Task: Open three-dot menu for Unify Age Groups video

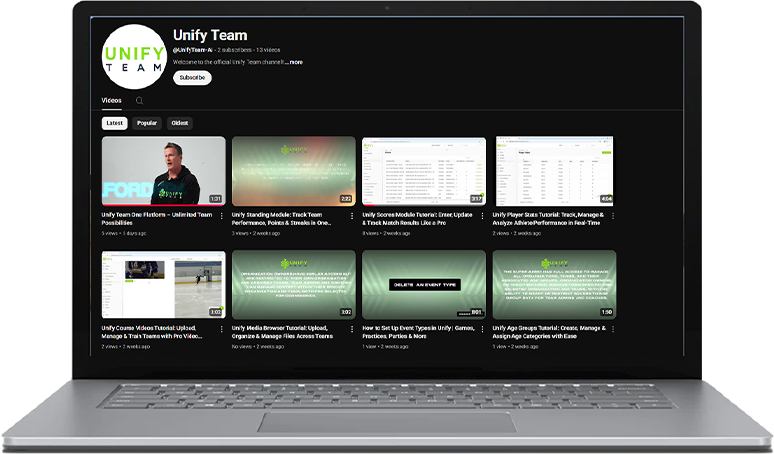Action: (x=612, y=329)
